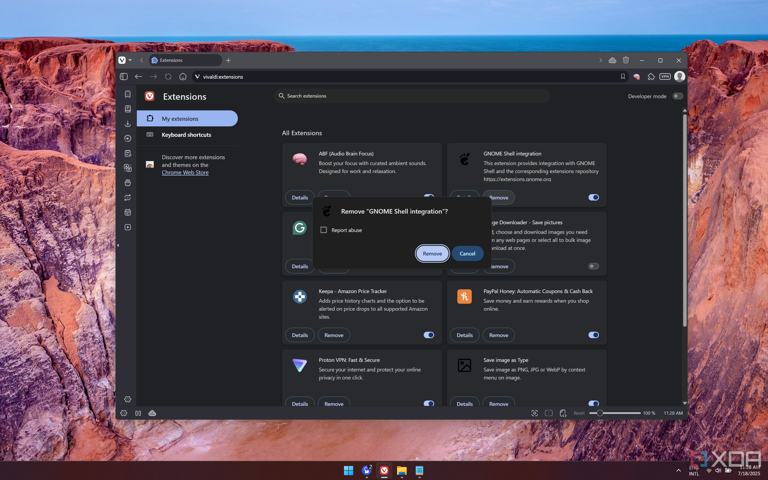Open Details for PayPal Honey
This screenshot has height=480, width=768.
pos(464,335)
